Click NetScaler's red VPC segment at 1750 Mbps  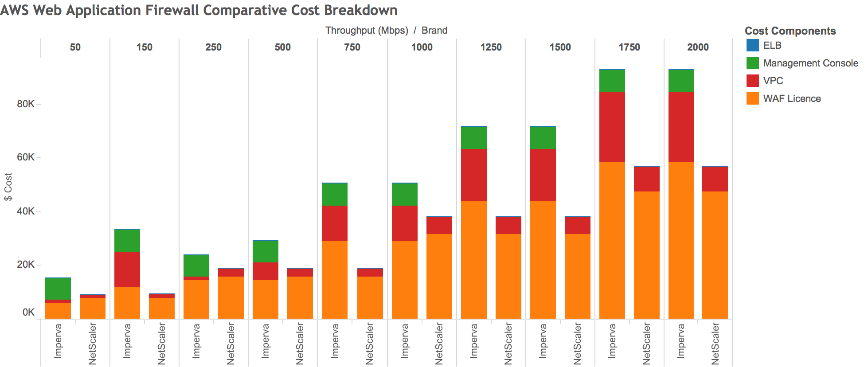point(646,179)
